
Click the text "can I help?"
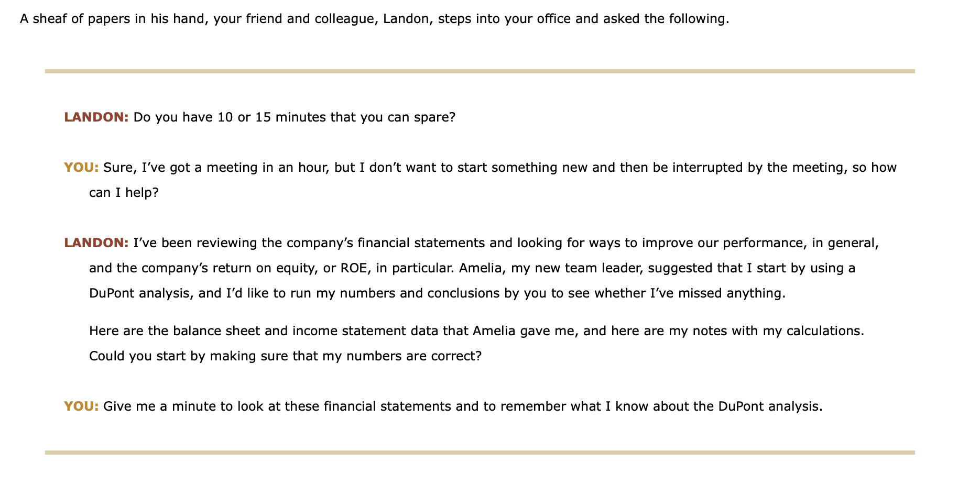tap(124, 193)
